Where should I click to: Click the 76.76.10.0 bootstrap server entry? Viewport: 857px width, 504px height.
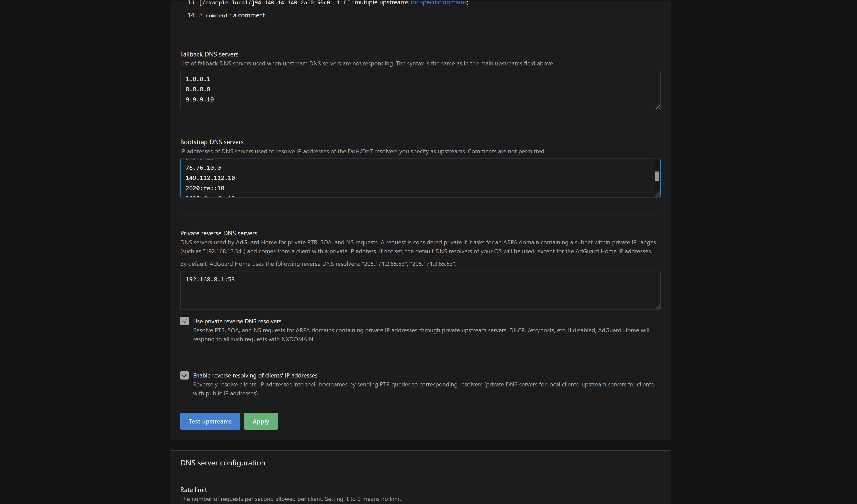point(203,168)
